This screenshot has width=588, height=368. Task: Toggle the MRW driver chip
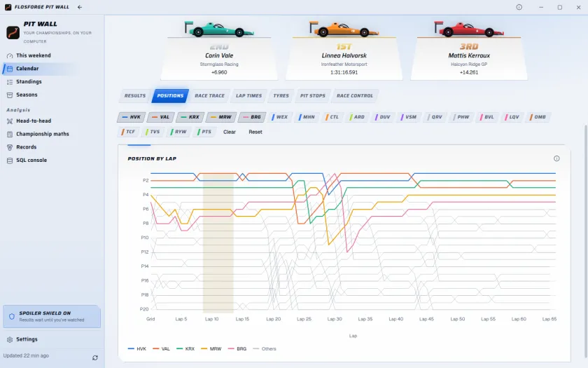[221, 117]
